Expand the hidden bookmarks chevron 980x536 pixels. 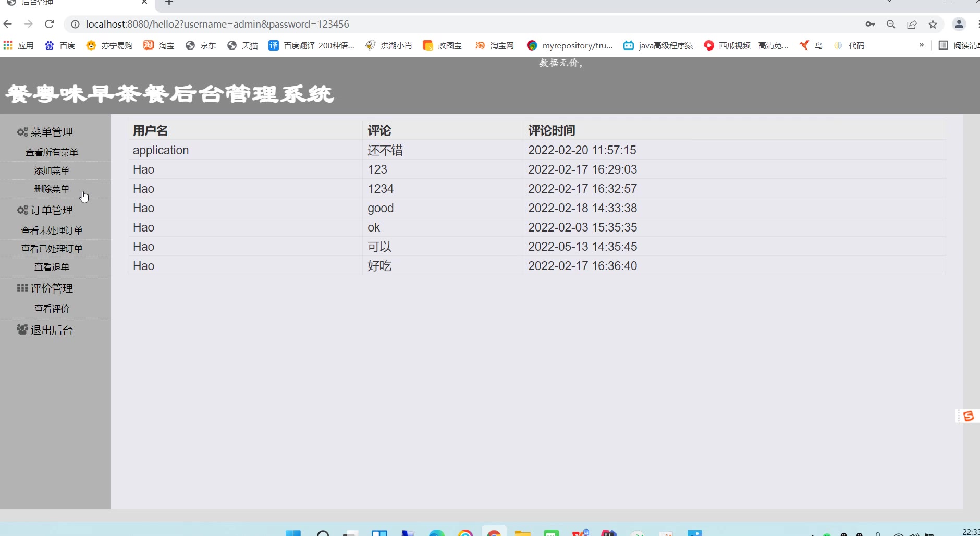pos(922,45)
